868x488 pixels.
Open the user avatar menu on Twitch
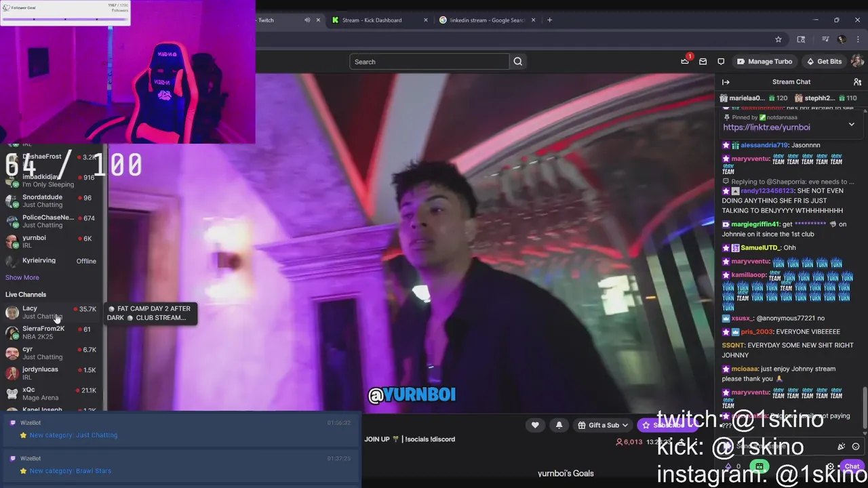857,62
